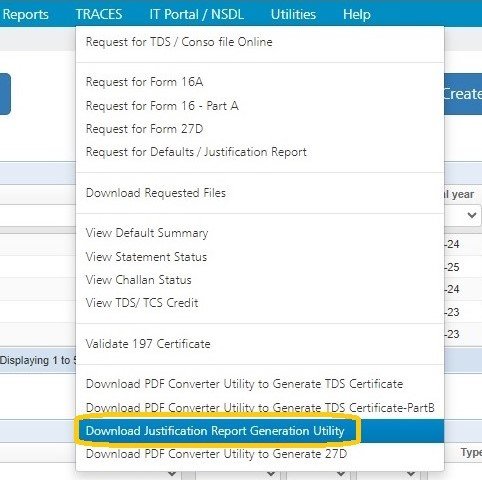Open the Help menu
Screen dimensions: 482x480
click(357, 14)
